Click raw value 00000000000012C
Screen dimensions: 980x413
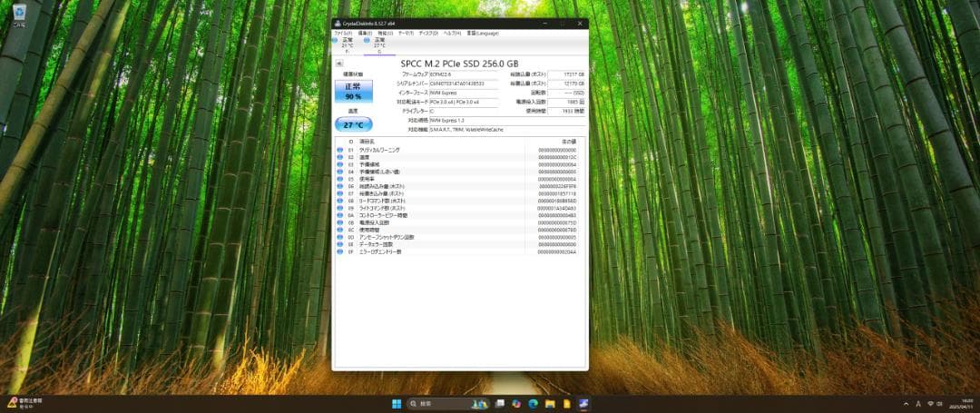pos(557,157)
